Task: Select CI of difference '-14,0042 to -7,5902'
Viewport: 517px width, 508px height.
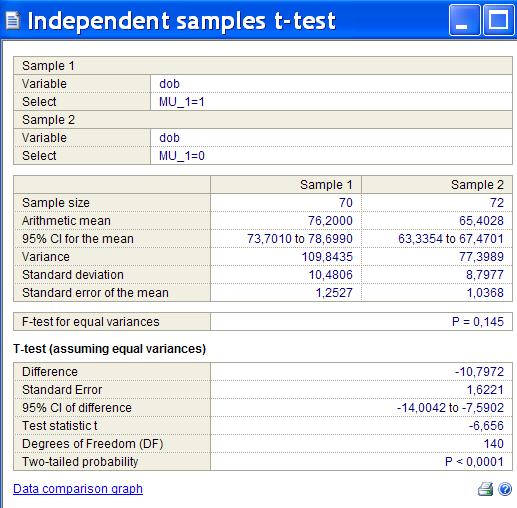Action: tap(450, 408)
